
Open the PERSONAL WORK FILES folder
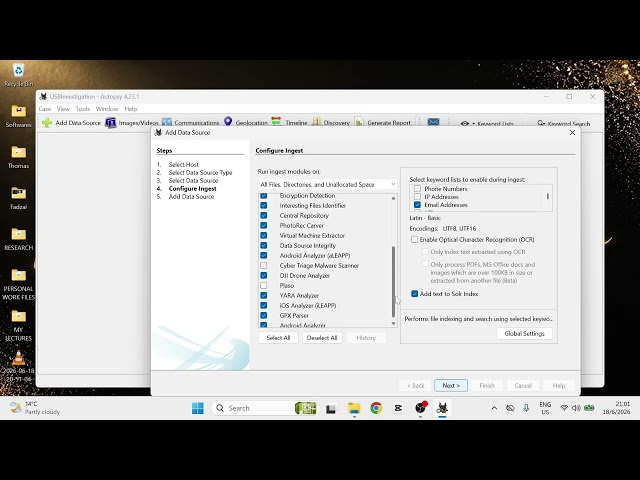[18, 284]
